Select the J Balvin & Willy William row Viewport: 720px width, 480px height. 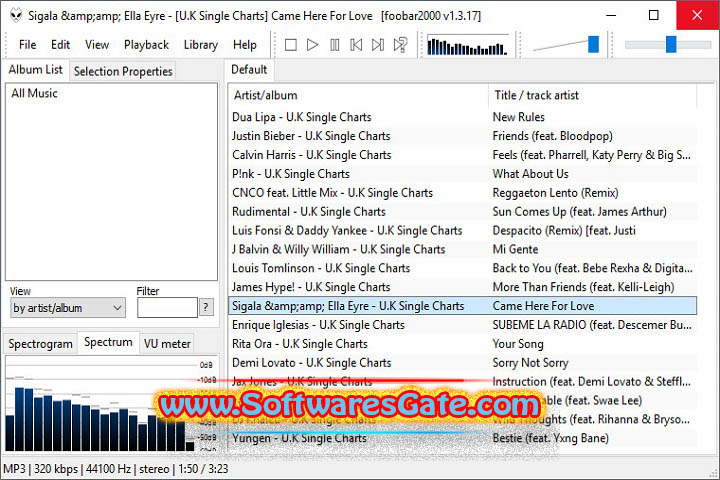(x=462, y=249)
